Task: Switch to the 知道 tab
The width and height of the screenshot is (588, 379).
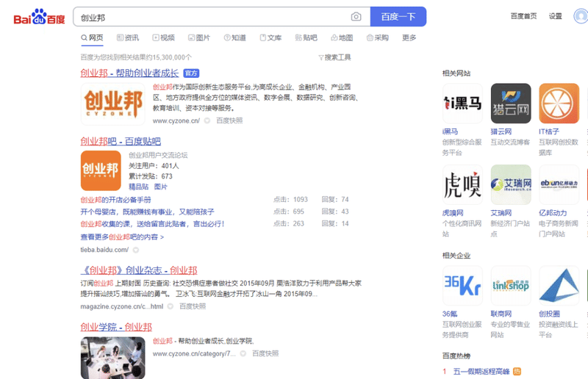Action: (234, 38)
